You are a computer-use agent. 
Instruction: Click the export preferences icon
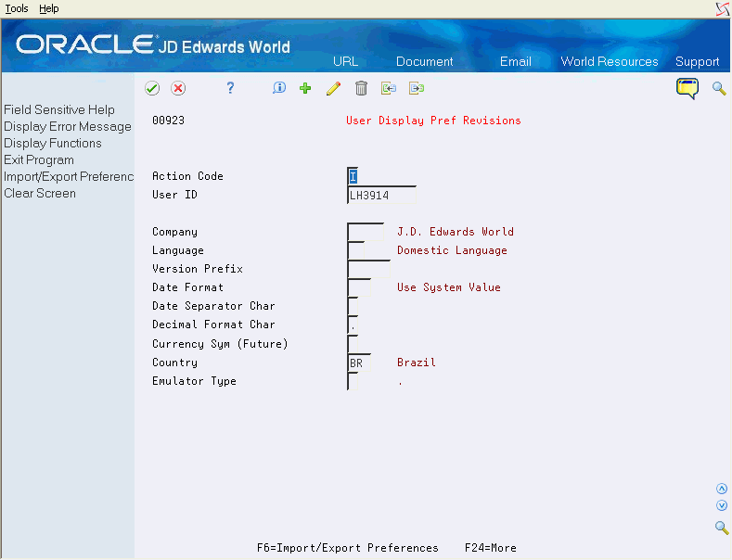tap(417, 88)
